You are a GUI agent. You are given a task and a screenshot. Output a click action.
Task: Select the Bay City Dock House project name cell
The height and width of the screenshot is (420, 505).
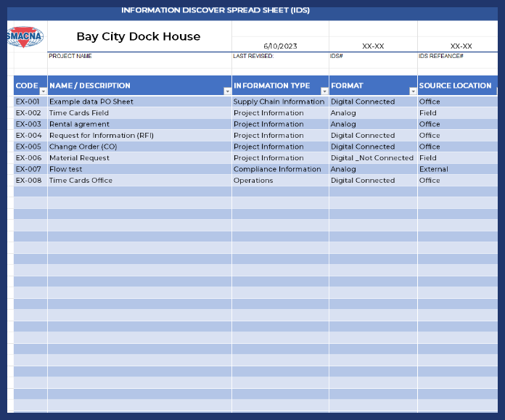[139, 36]
